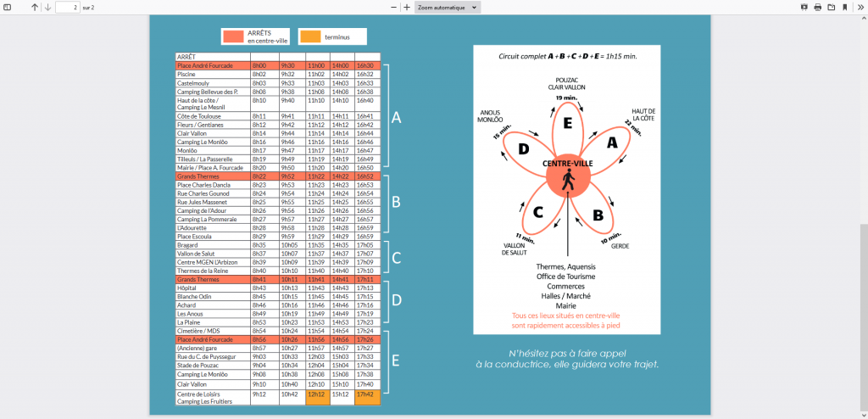Click the orange '12h12' terminus cell
The height and width of the screenshot is (419, 868).
coord(318,398)
